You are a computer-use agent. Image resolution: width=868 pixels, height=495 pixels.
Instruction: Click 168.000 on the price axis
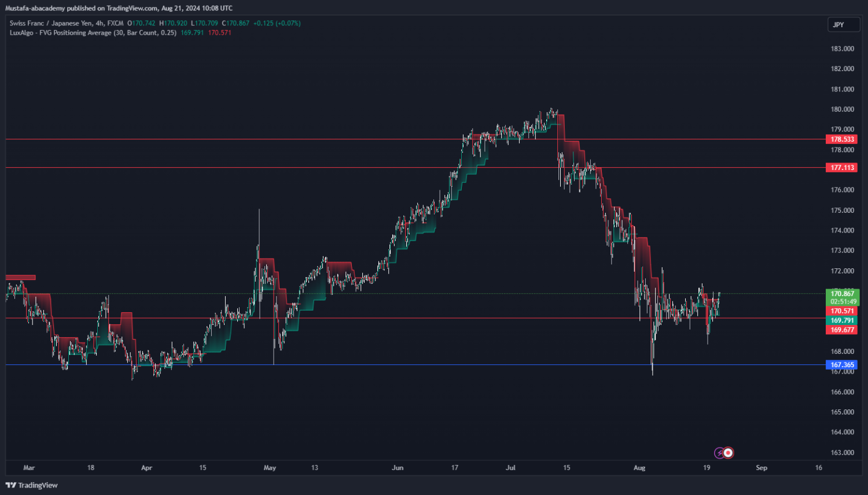click(843, 352)
